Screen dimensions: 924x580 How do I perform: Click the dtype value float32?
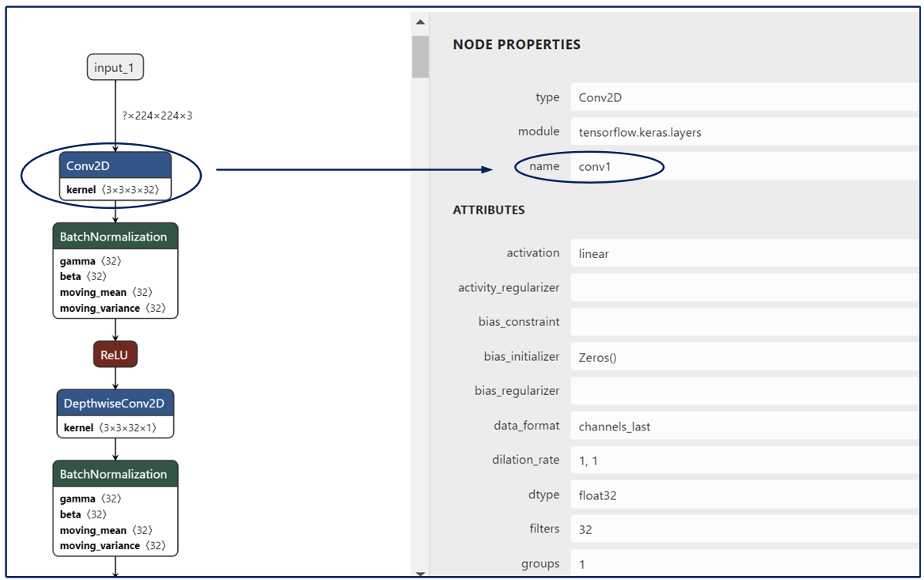(744, 495)
